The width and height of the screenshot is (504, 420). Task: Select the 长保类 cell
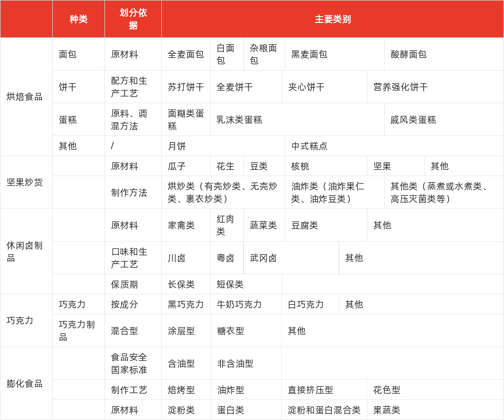(x=186, y=284)
